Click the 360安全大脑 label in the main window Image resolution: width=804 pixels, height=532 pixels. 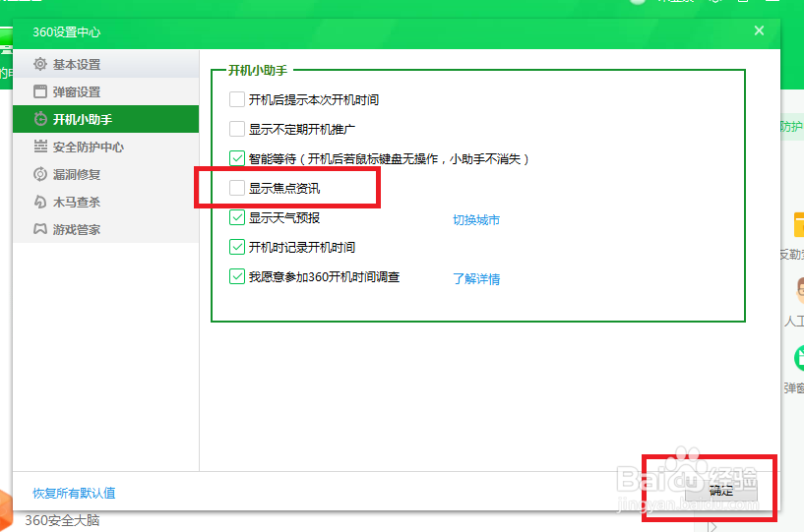click(62, 521)
